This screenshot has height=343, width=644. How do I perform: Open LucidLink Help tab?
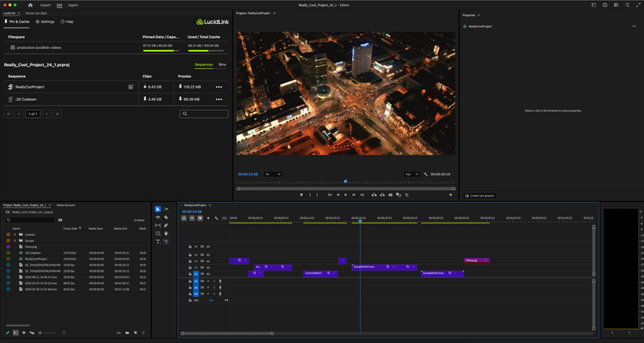(67, 21)
